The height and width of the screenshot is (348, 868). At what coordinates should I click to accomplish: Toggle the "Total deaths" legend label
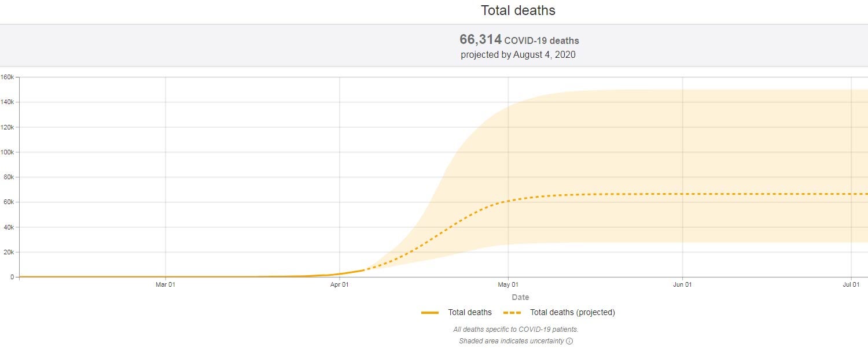coord(469,313)
